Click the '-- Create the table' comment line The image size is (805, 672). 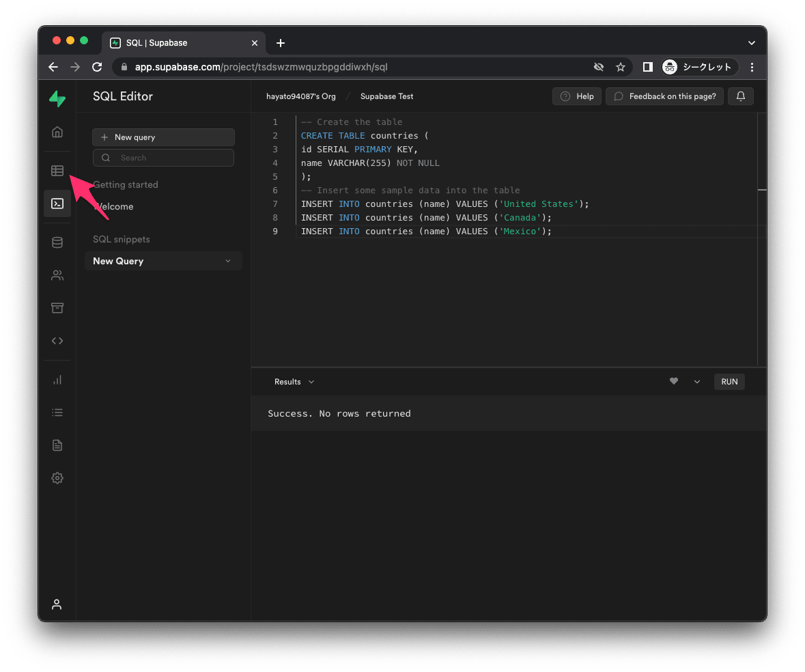coord(351,122)
